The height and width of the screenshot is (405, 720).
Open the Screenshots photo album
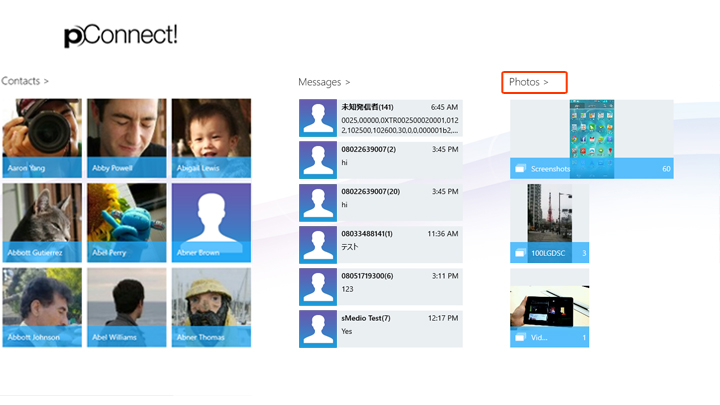click(x=591, y=139)
